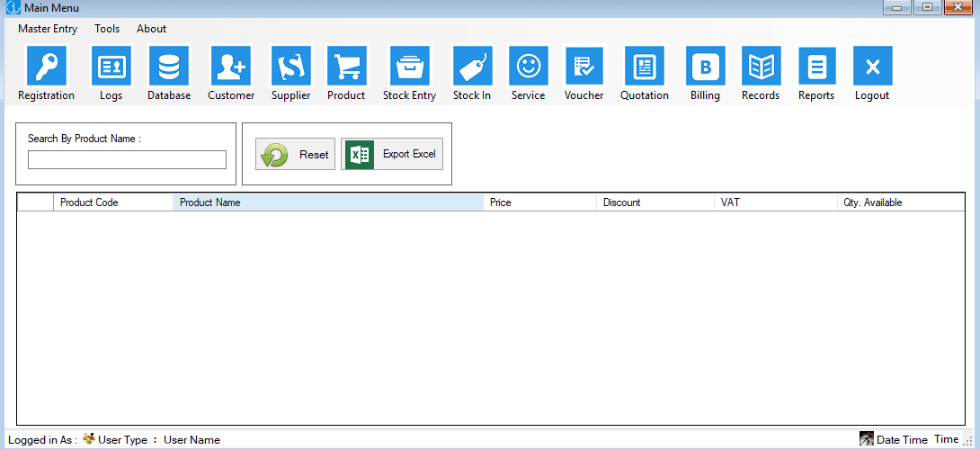Click the date time icon in status bar

pyautogui.click(x=866, y=438)
